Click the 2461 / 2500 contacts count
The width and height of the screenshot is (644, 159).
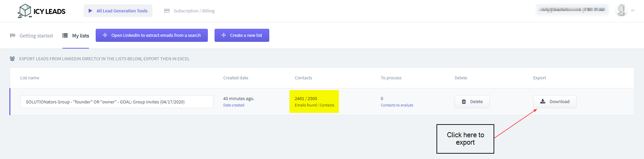coord(306,98)
